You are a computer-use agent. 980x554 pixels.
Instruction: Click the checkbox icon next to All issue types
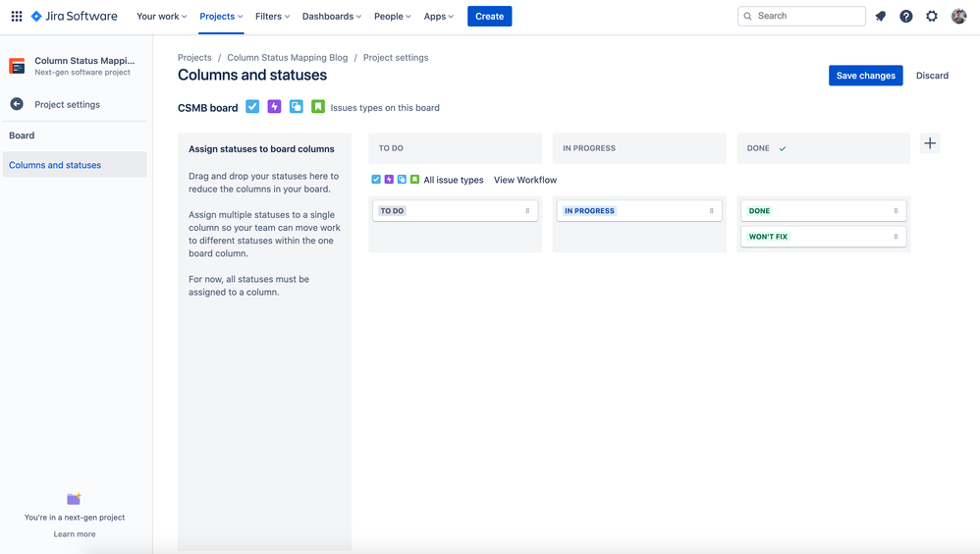point(376,180)
